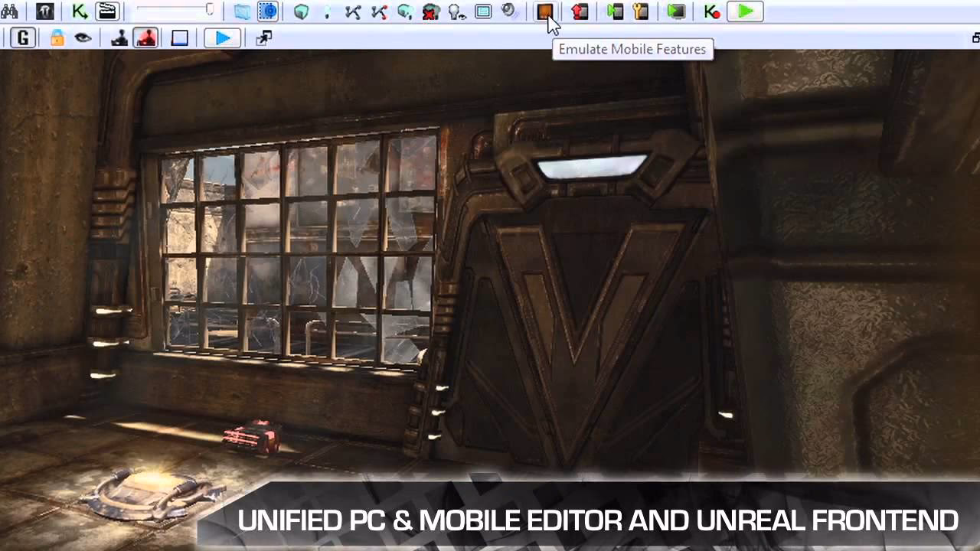Viewport: 980px width, 551px height.
Task: Click the blue square viewport icon
Action: pos(180,37)
